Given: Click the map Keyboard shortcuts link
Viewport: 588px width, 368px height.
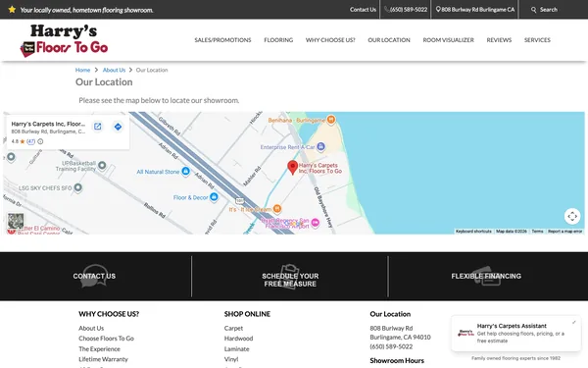Looking at the screenshot, I should coord(473,232).
